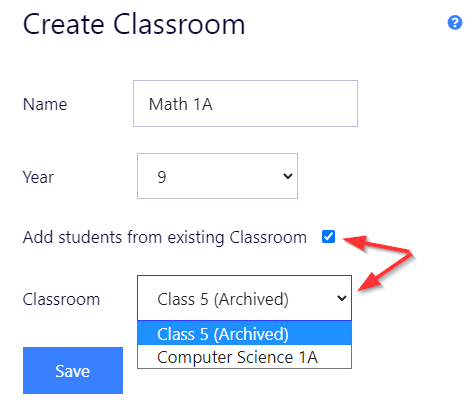
Task: Untick the Add students from existing Classroom checkbox
Action: coord(328,237)
